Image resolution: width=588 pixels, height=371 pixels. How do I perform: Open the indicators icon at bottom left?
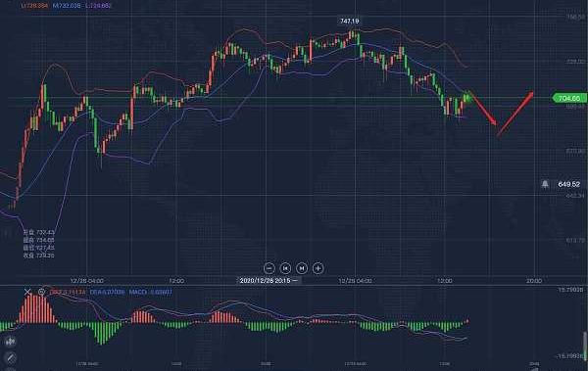pyautogui.click(x=11, y=342)
